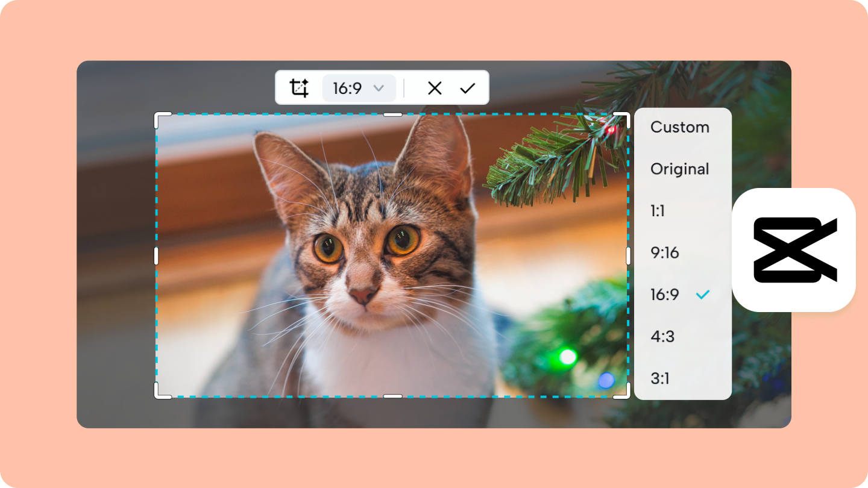This screenshot has height=488, width=868.
Task: Expand the aspect ratio options list
Action: 359,87
